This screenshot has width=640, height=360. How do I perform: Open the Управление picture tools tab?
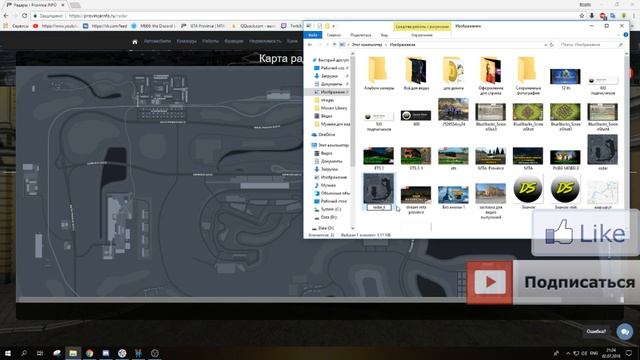[x=422, y=35]
